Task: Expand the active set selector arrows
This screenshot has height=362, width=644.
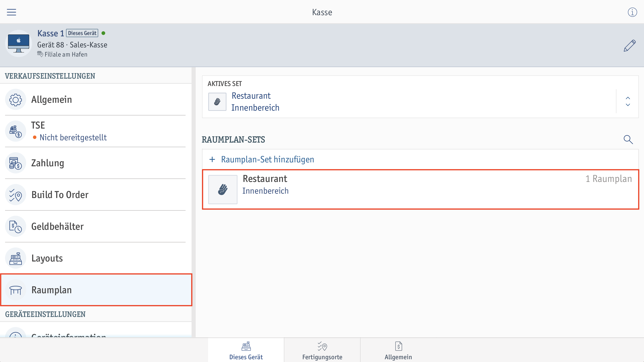Action: [628, 101]
